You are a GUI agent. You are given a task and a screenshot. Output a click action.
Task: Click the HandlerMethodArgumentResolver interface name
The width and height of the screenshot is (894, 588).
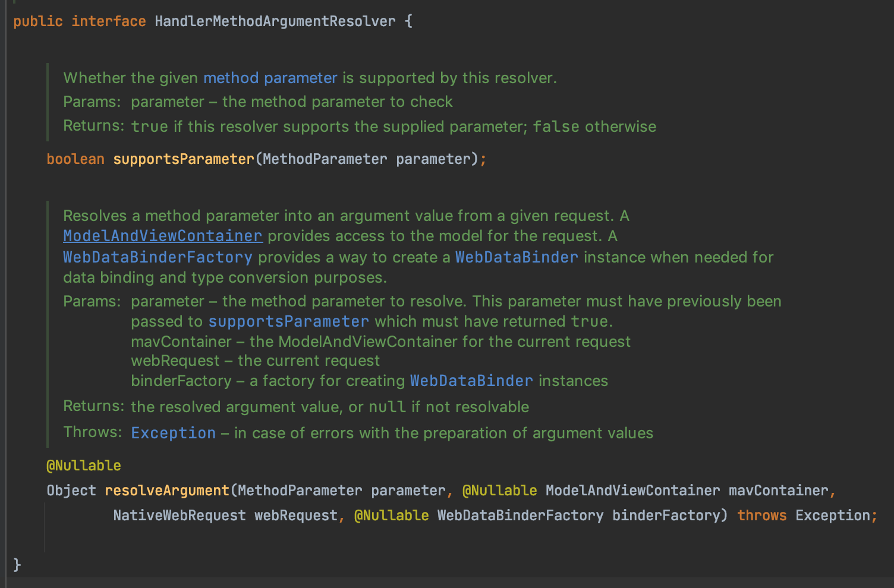click(275, 21)
